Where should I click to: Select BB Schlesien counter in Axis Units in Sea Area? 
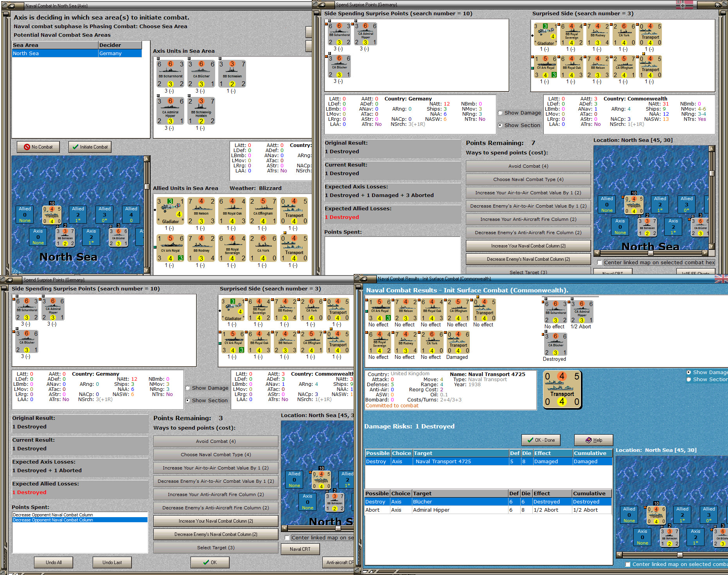(232, 73)
